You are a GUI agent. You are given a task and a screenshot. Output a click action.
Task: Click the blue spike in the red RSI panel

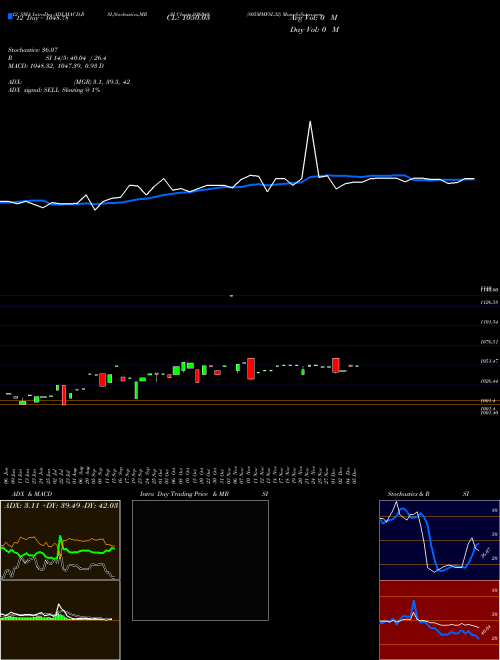[414, 608]
